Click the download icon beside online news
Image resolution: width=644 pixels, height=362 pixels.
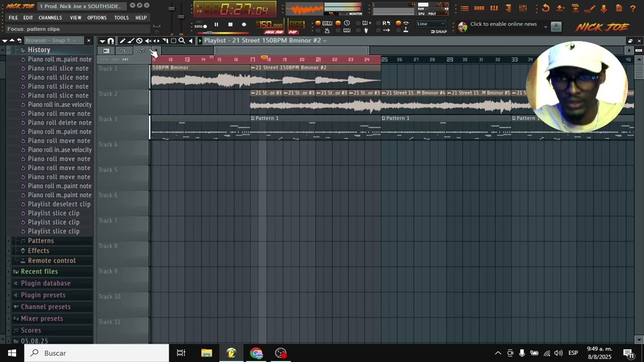click(556, 27)
